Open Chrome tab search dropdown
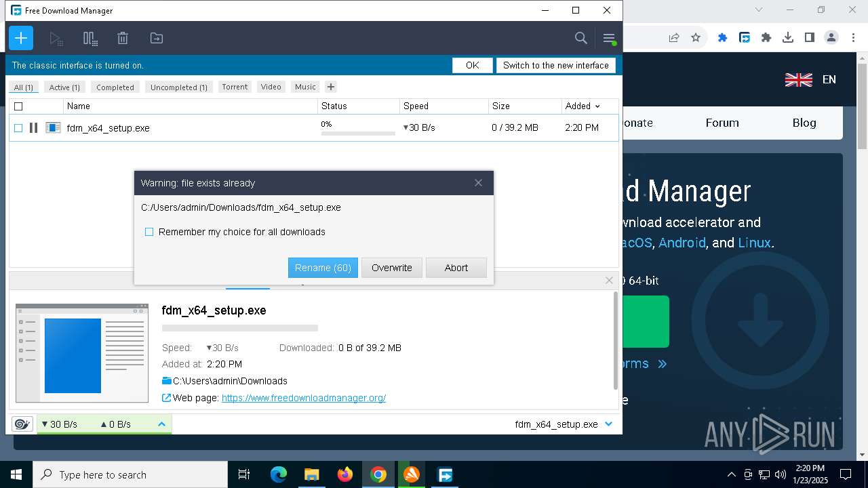Image resolution: width=868 pixels, height=488 pixels. pos(759,9)
